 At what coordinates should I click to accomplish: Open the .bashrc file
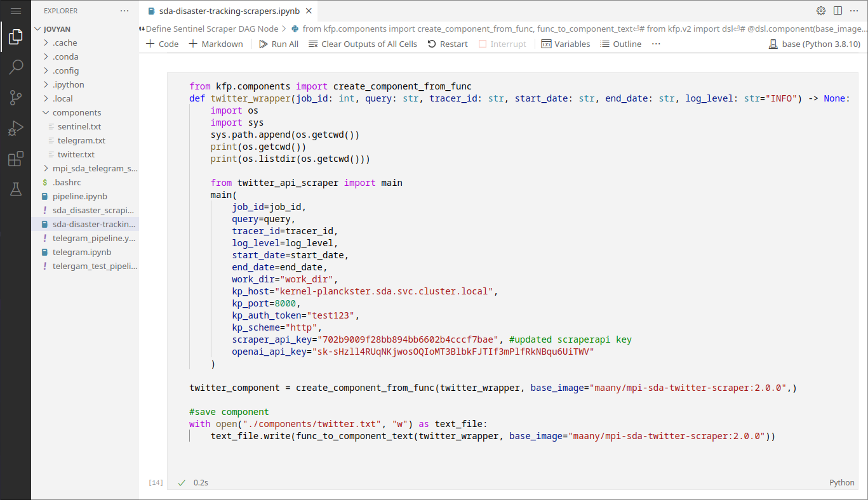coord(85,182)
